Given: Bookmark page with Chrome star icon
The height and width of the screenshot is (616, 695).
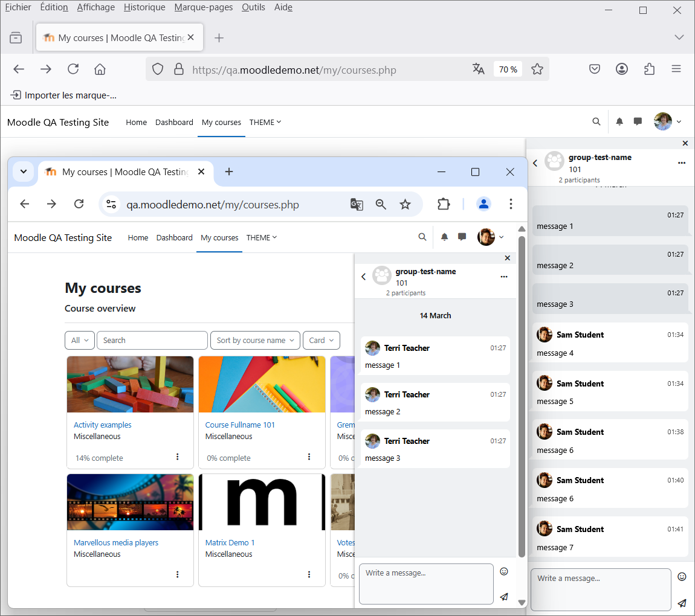Looking at the screenshot, I should coord(405,204).
